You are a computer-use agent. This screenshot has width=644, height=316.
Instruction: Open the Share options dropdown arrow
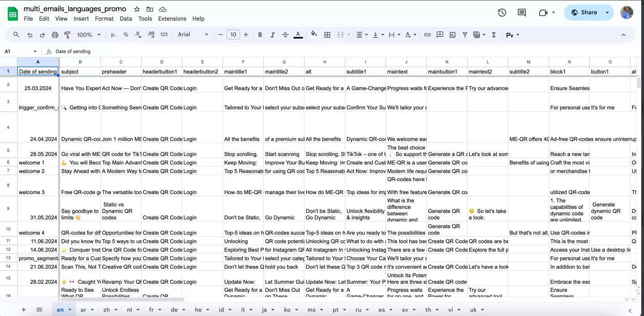point(607,13)
